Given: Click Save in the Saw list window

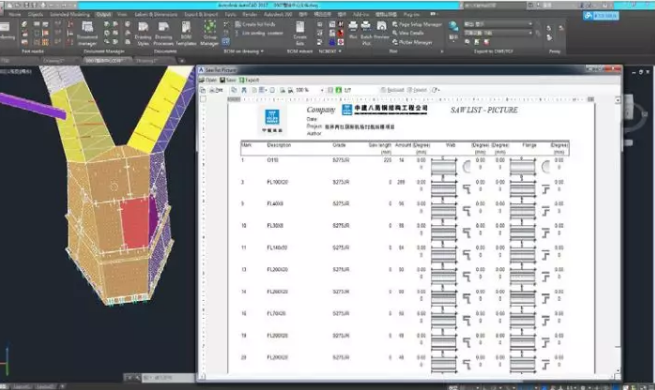Looking at the screenshot, I should point(228,80).
